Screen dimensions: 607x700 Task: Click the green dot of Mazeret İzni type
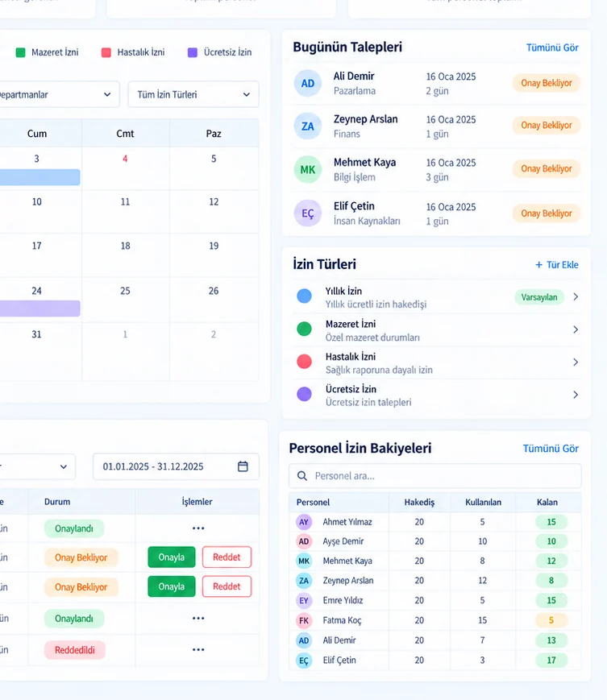304,329
